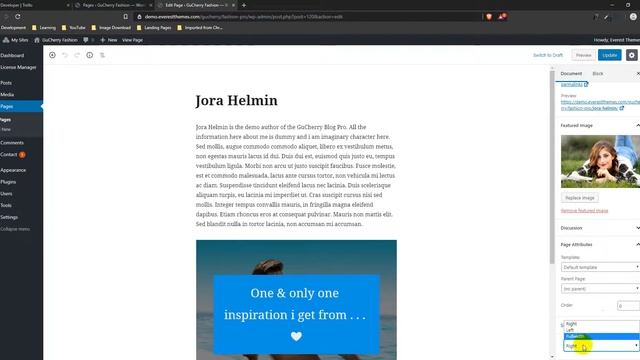Close the Pages GoCherry Fashion tab

[x=151, y=5]
